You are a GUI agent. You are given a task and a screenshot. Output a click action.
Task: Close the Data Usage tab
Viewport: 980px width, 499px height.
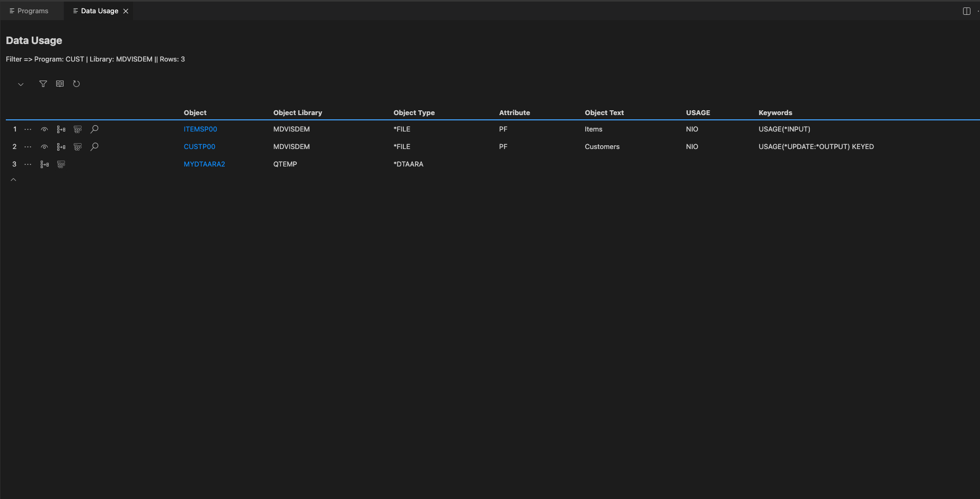tap(126, 11)
